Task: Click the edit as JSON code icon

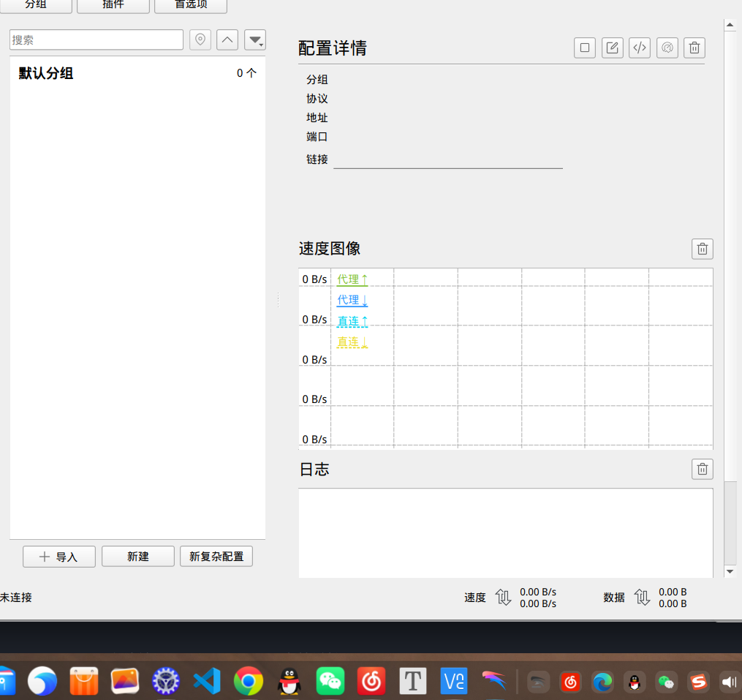Action: (x=640, y=48)
